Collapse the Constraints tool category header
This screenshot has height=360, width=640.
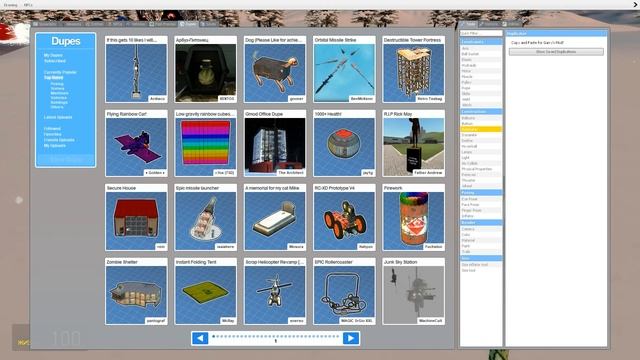481,42
